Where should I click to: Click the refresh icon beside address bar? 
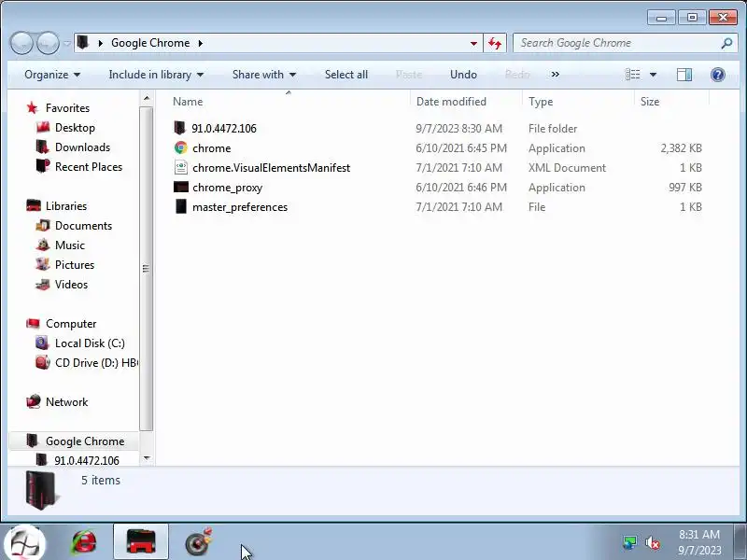pos(495,43)
